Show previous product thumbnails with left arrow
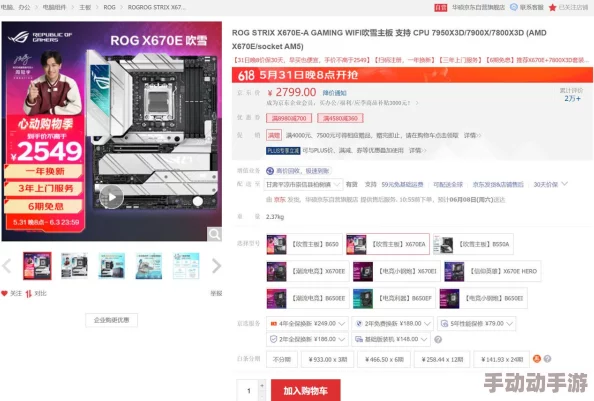Viewport: 594px width, 401px height. (x=6, y=266)
